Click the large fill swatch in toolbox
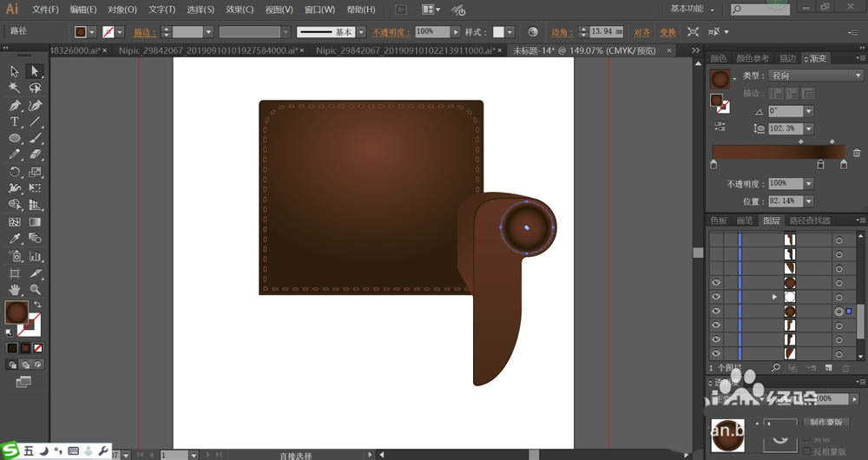Image resolution: width=868 pixels, height=460 pixels. tap(16, 312)
